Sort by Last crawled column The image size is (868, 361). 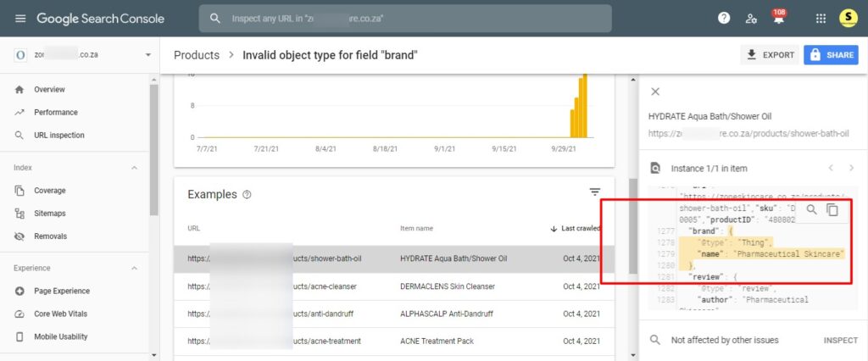pyautogui.click(x=576, y=229)
